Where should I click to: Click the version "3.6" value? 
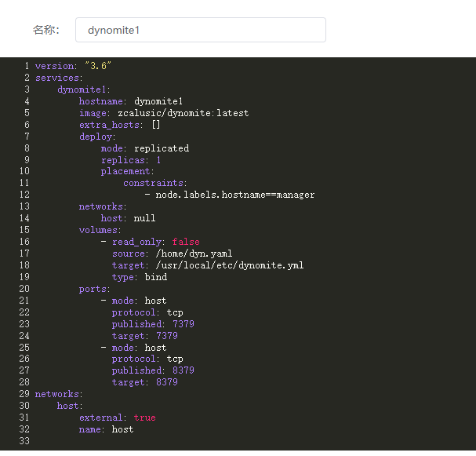tap(97, 66)
